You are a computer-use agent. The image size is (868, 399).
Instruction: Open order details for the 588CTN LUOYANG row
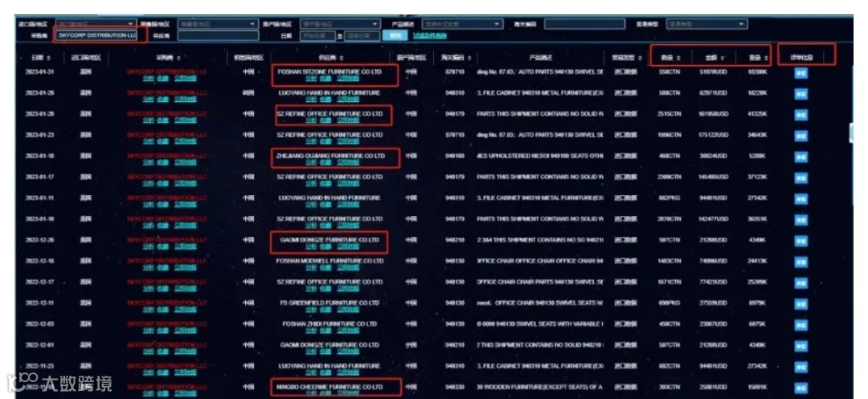[800, 95]
